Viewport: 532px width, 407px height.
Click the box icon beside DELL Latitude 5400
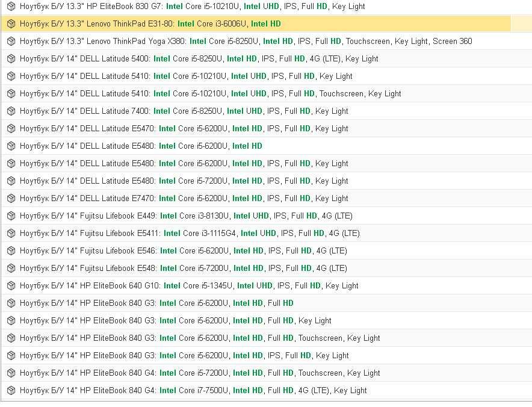tap(11, 59)
